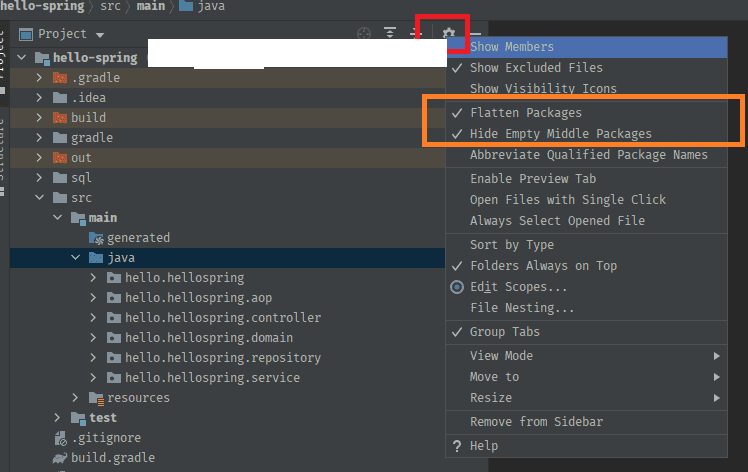Open the Project view dropdown arrow
The image size is (748, 472).
coord(100,35)
